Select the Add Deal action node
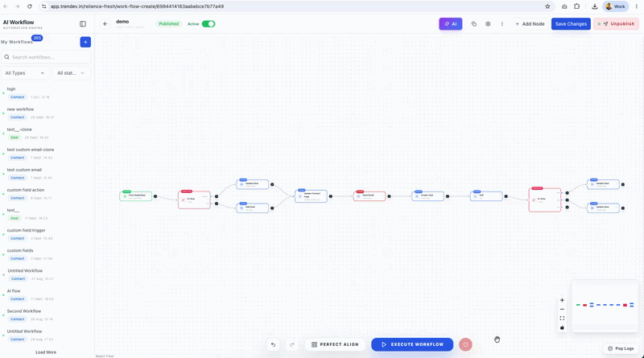This screenshot has width=644, height=358. coord(253,208)
